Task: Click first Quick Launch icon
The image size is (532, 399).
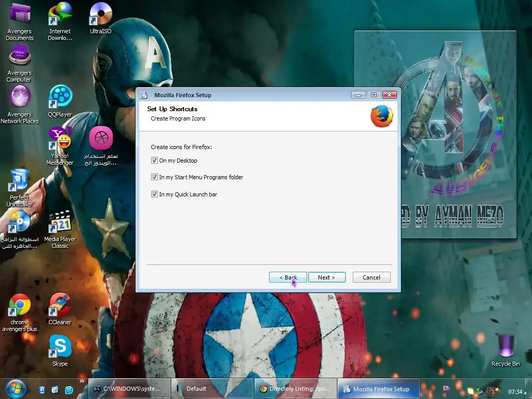Action: click(42, 390)
